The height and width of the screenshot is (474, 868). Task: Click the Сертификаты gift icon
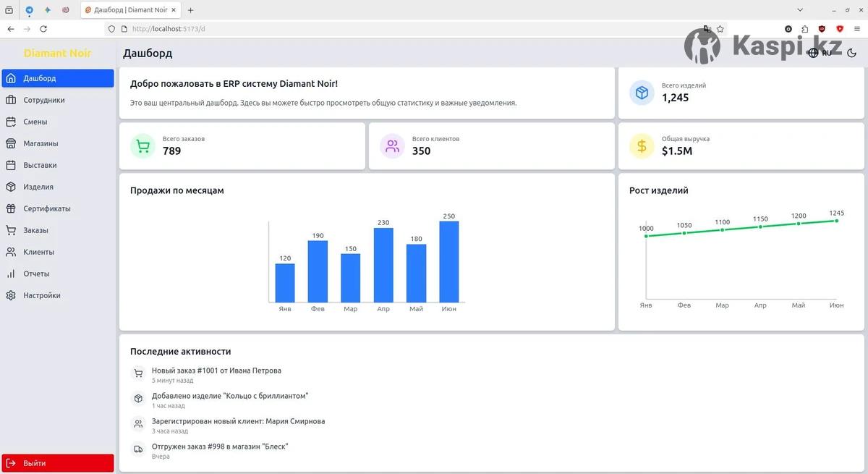[11, 208]
